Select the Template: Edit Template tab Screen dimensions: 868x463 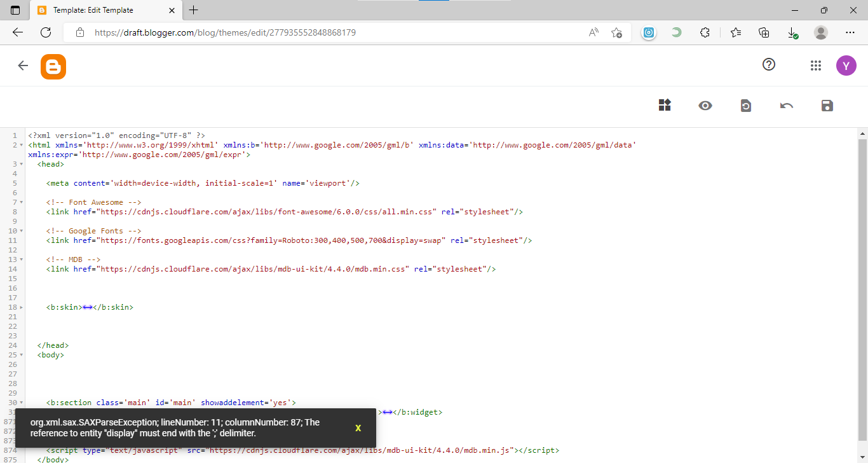pyautogui.click(x=107, y=10)
